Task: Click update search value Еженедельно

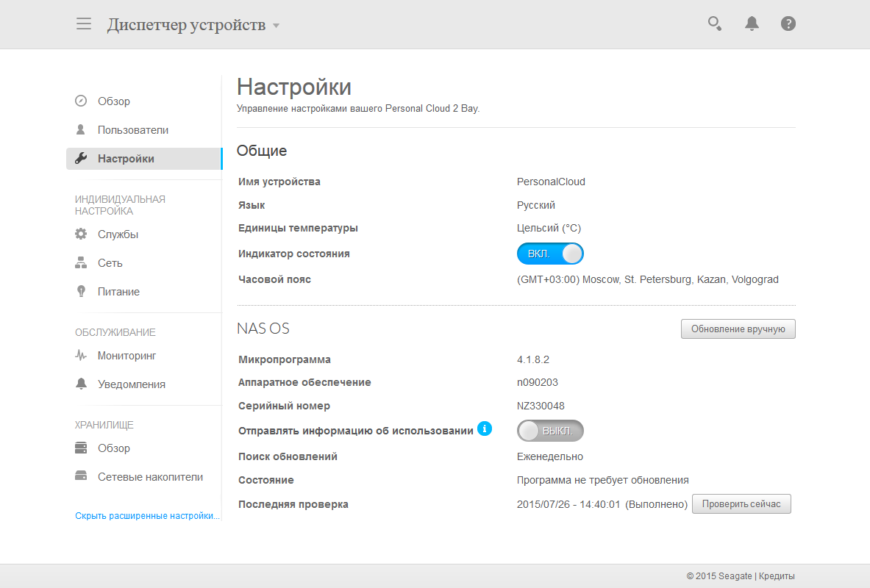Action: pyautogui.click(x=550, y=456)
